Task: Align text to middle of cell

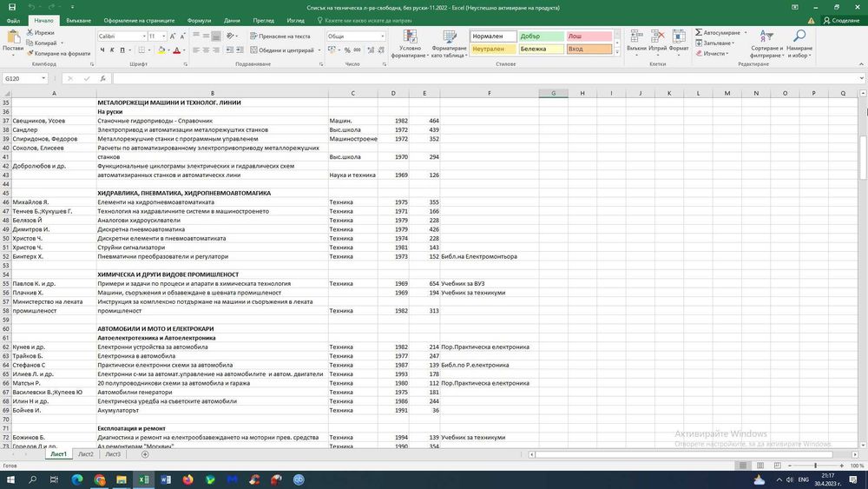Action: pyautogui.click(x=206, y=36)
